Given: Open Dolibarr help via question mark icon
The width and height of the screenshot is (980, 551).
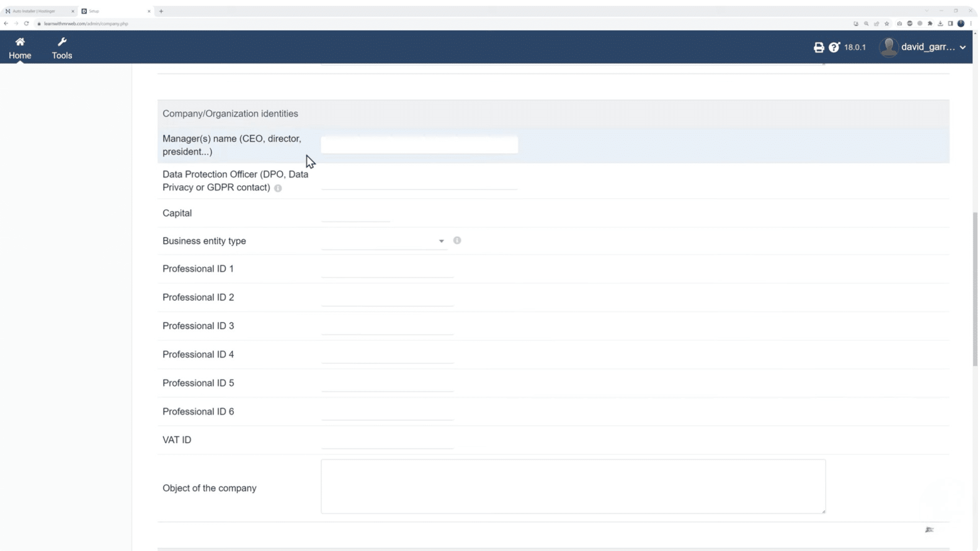Looking at the screenshot, I should (x=835, y=47).
